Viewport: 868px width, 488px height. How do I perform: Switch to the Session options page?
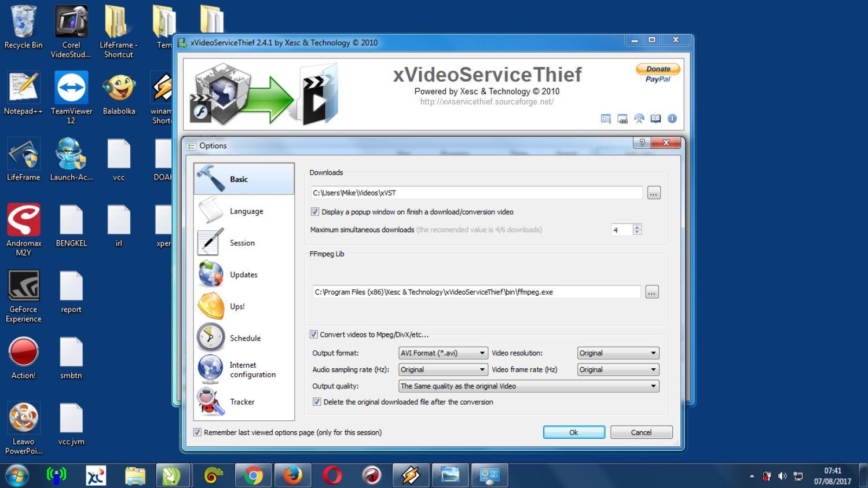(244, 243)
